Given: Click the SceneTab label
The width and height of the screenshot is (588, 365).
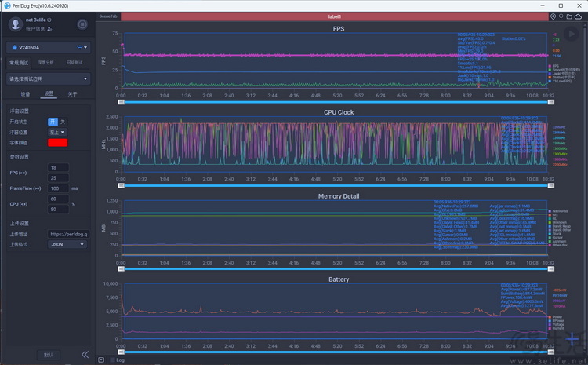Looking at the screenshot, I should point(108,16).
